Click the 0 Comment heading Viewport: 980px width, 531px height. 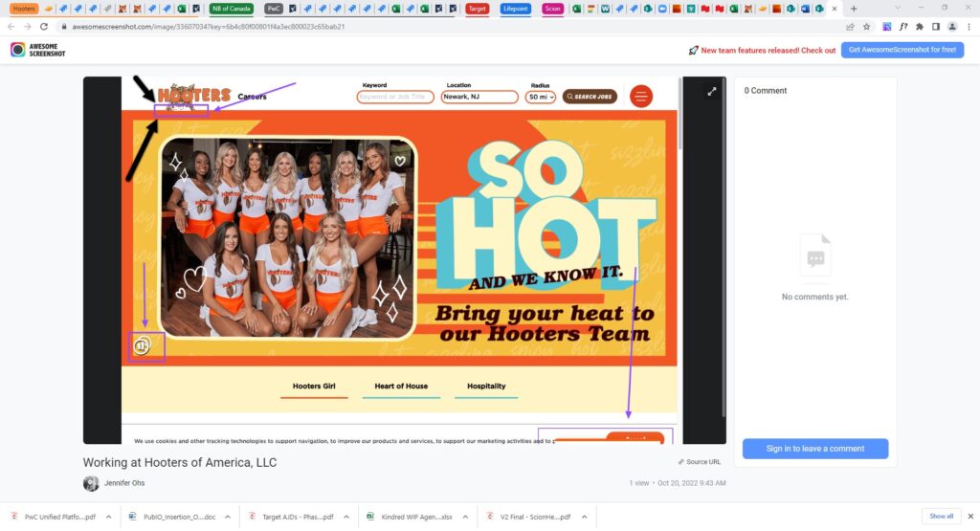[x=765, y=91]
